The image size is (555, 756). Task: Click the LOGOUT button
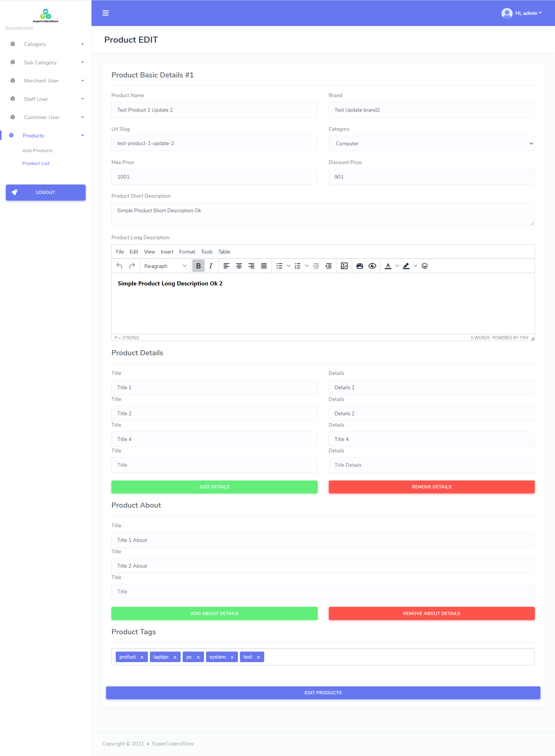[x=46, y=193]
